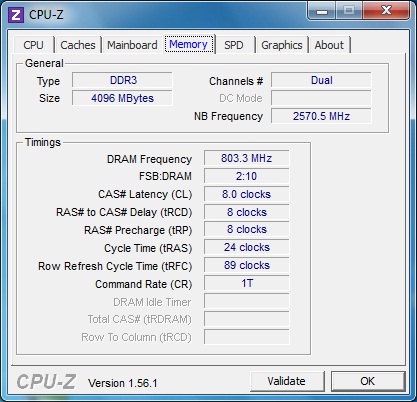Open the Graphics tab
The width and height of the screenshot is (417, 402).
(282, 45)
